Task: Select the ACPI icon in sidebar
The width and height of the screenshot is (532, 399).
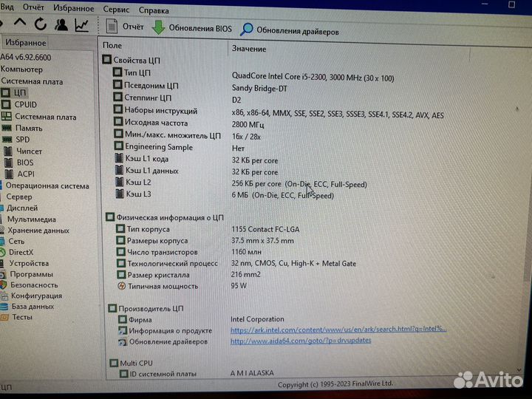Action: coord(9,174)
